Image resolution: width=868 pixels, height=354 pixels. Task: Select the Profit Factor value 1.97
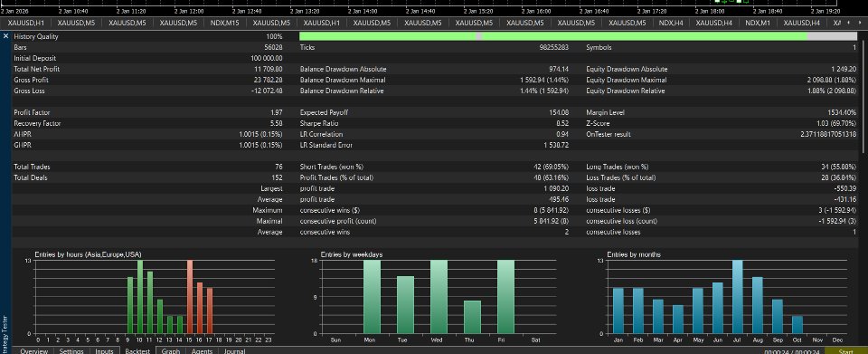[277, 112]
